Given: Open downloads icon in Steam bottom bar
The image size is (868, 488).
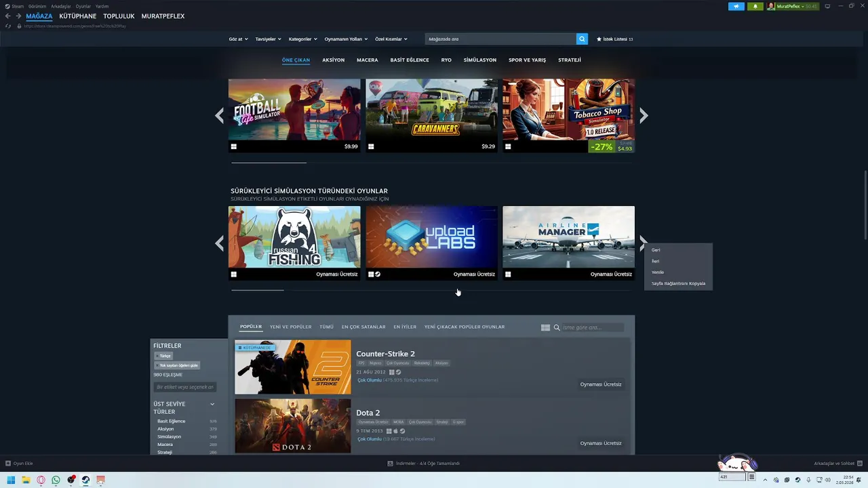Looking at the screenshot, I should pos(391,464).
